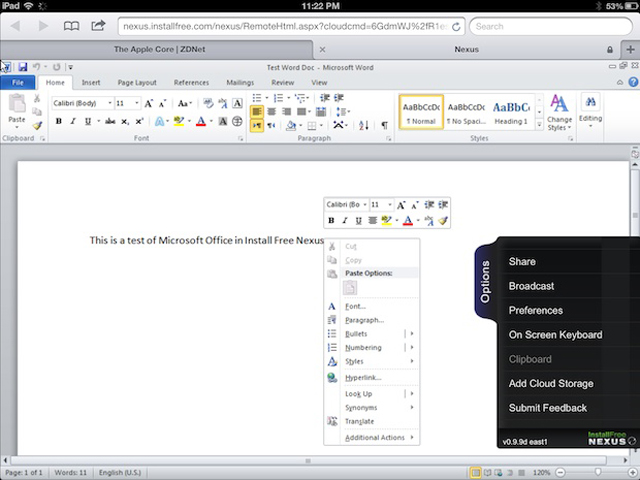Reload the page in Safari address bar
This screenshot has height=480, width=640.
(456, 27)
